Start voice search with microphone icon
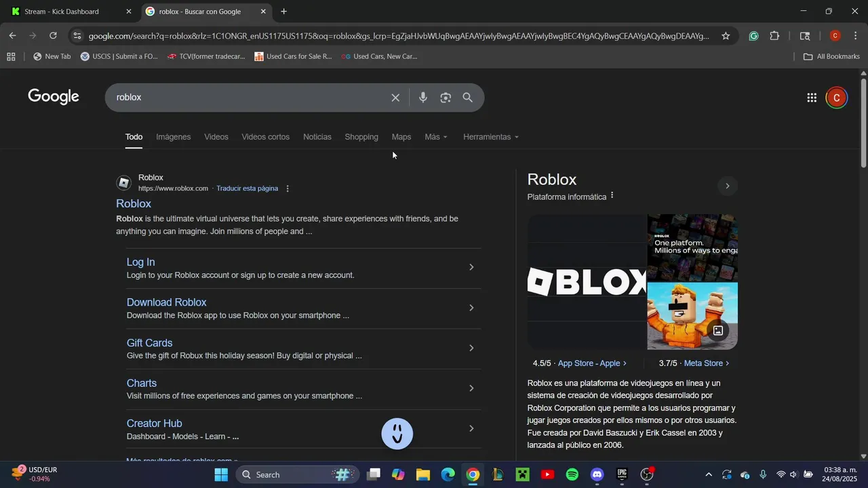The width and height of the screenshot is (868, 488). tap(423, 98)
